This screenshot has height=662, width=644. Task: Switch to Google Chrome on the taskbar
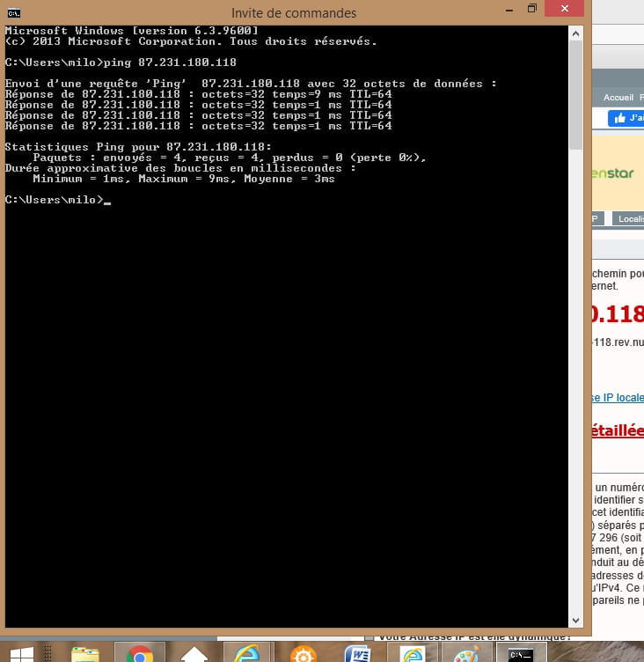coord(140,653)
